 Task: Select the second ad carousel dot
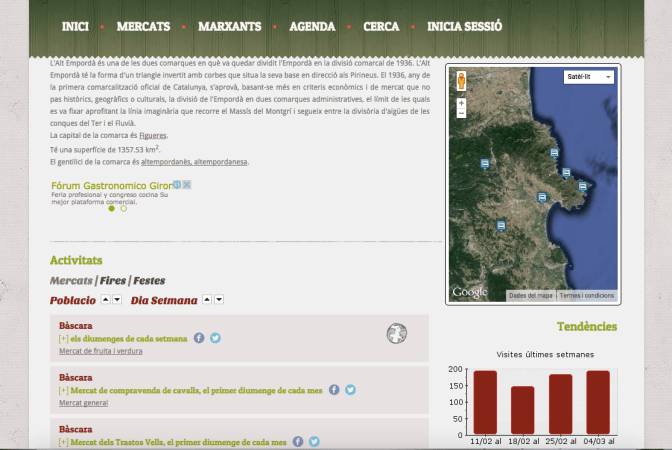point(124,209)
